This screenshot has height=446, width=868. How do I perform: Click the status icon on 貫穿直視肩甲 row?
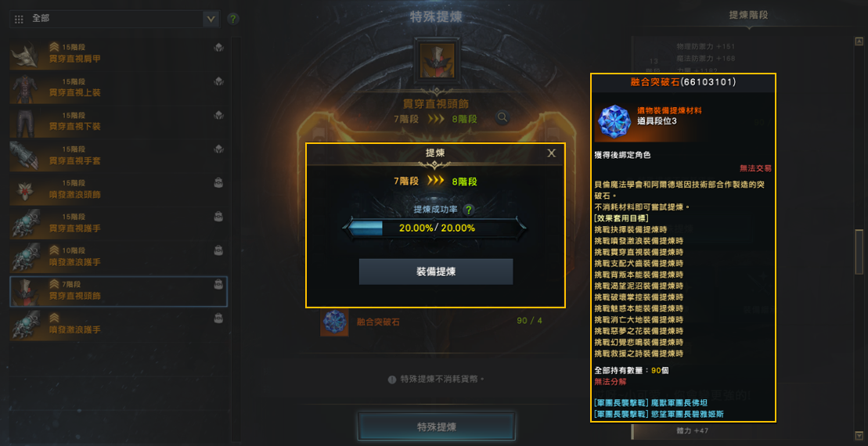click(218, 48)
